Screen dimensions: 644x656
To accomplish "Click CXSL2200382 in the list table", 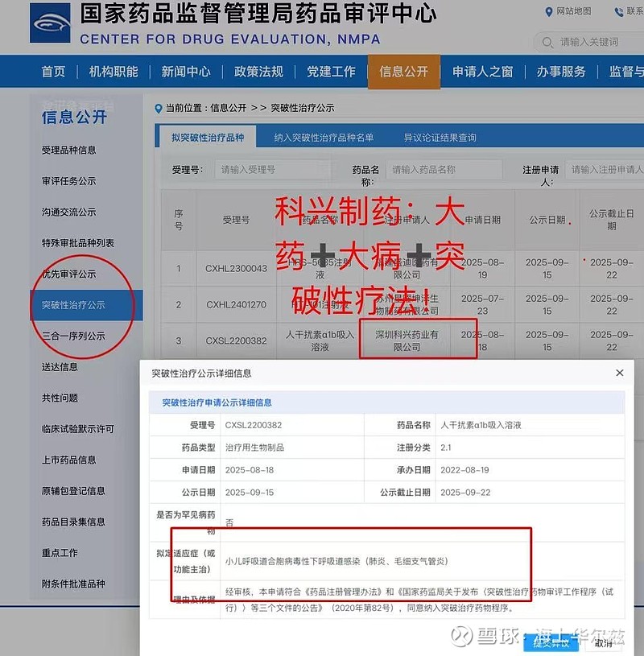I will coord(236,341).
